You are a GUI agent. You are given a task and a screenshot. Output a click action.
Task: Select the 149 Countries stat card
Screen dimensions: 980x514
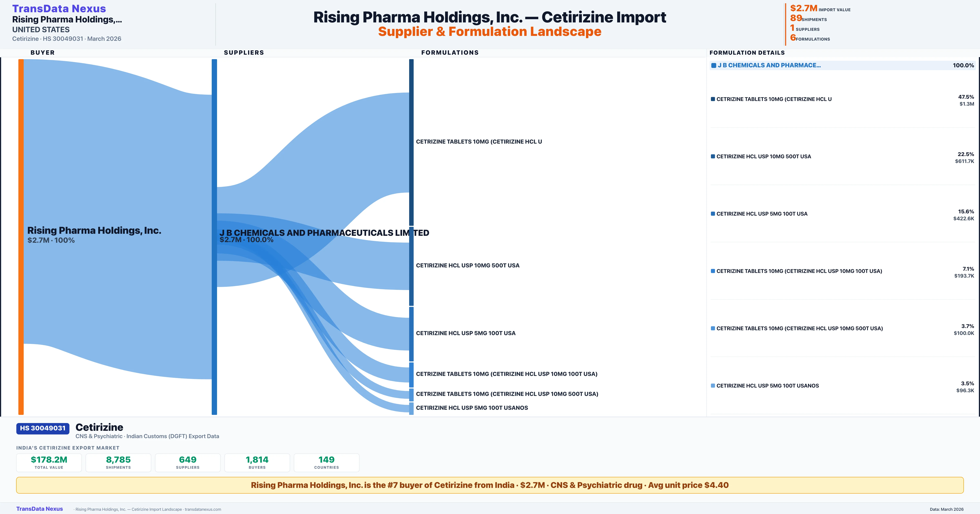(x=326, y=462)
